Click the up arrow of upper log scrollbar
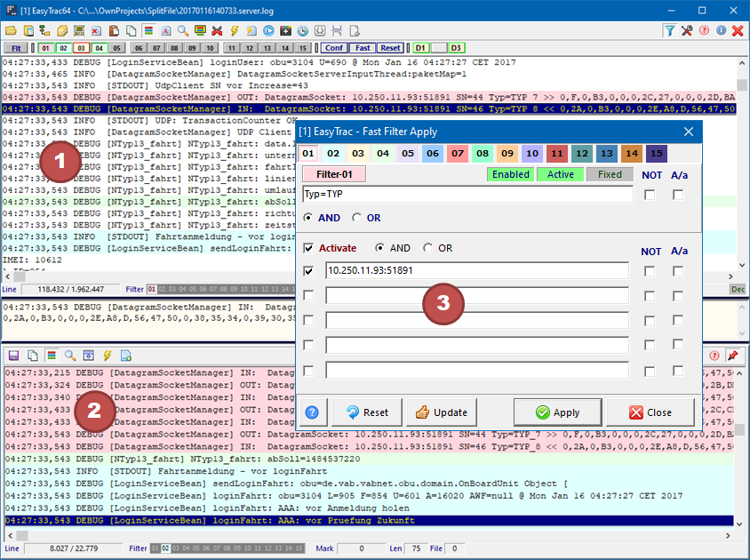Viewport: 750px width, 560px height. [x=742, y=63]
